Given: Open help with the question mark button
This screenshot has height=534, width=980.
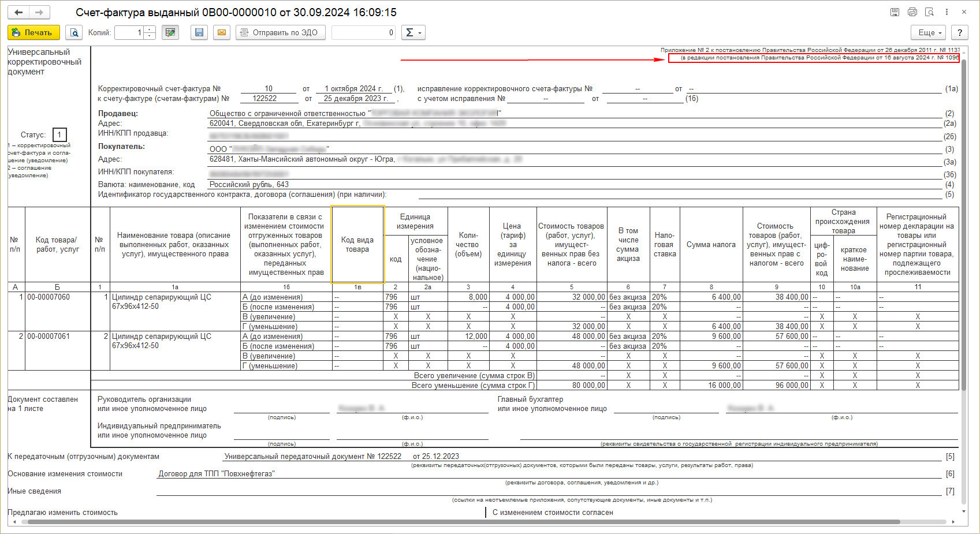Looking at the screenshot, I should point(960,33).
